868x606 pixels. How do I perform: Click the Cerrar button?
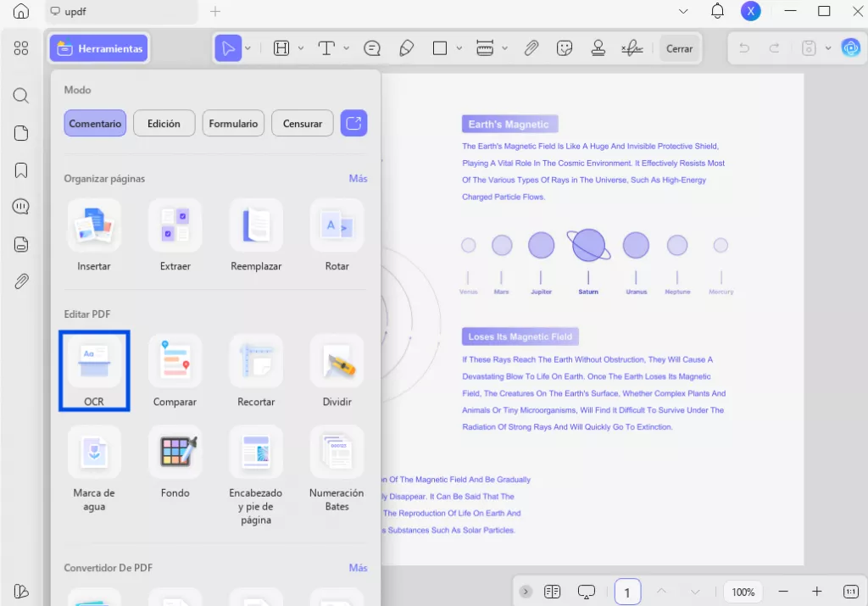click(679, 48)
